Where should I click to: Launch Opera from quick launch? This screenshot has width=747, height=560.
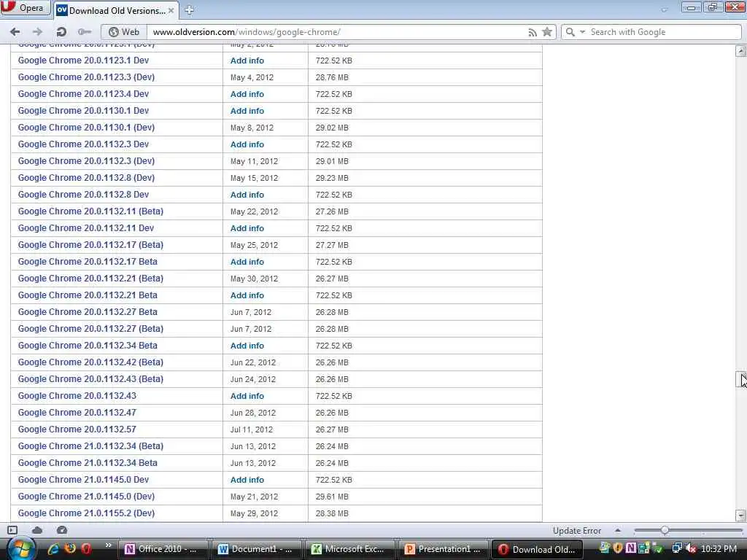click(86, 548)
